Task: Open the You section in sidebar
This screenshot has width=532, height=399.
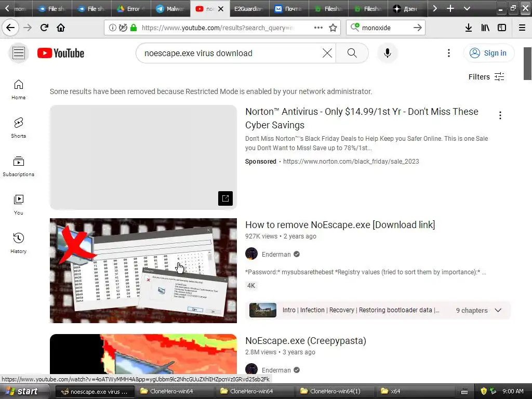Action: (19, 205)
